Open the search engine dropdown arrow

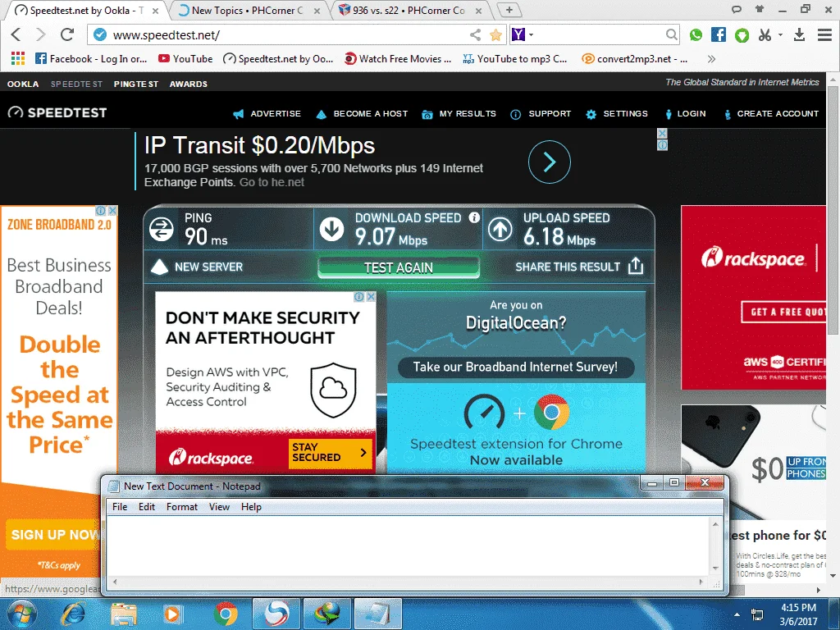(531, 34)
